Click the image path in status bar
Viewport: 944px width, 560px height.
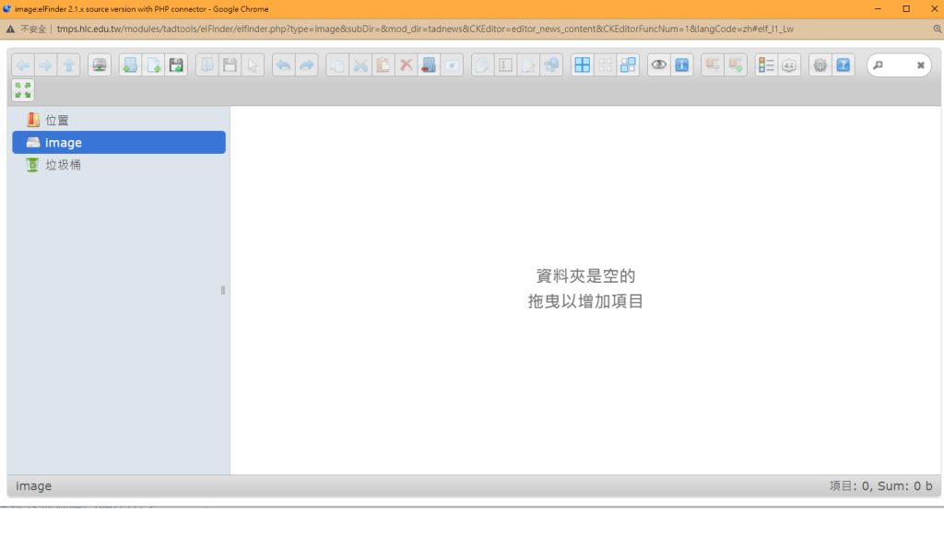point(34,486)
